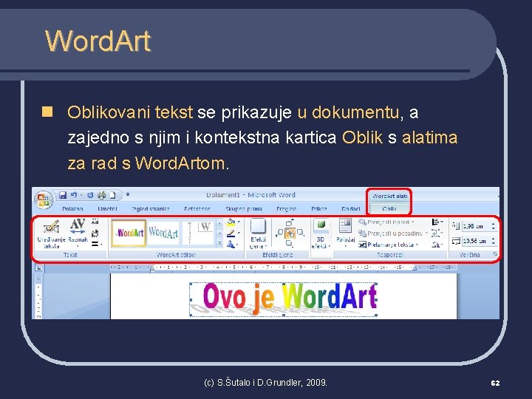Open WordArt text alignment dropdown
Viewport: 532px width, 399px height.
(96, 244)
